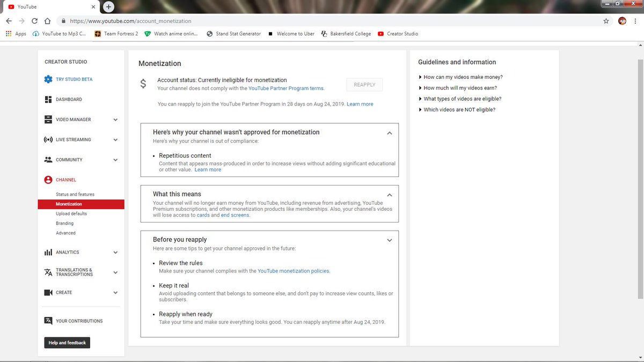The width and height of the screenshot is (644, 362).
Task: Open Bakersfield College bookmark
Action: point(346,34)
